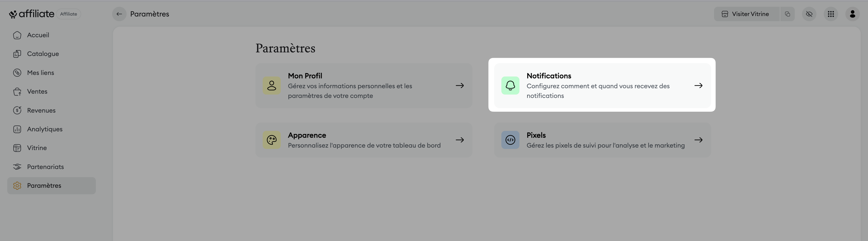
Task: Open the Apparence card arrow
Action: 460,140
